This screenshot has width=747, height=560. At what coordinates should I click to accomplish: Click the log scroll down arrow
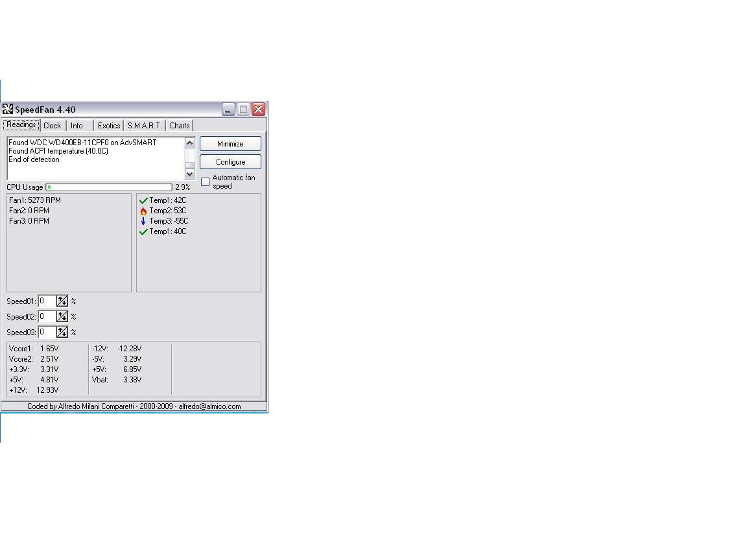[189, 174]
